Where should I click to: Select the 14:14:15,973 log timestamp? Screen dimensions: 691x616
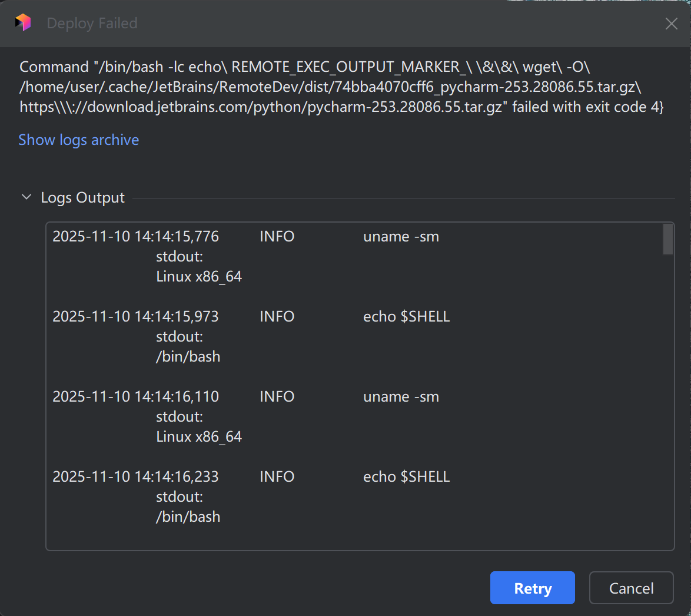135,317
